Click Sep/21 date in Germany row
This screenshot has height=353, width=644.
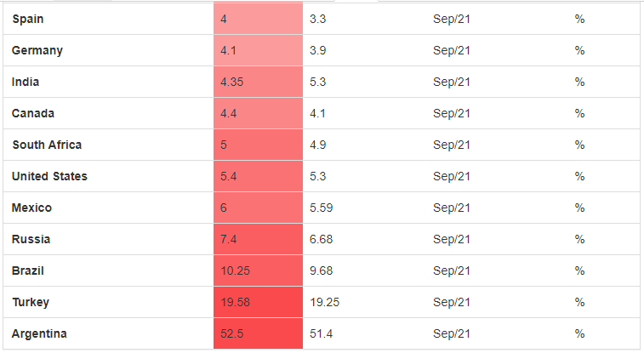click(x=451, y=50)
